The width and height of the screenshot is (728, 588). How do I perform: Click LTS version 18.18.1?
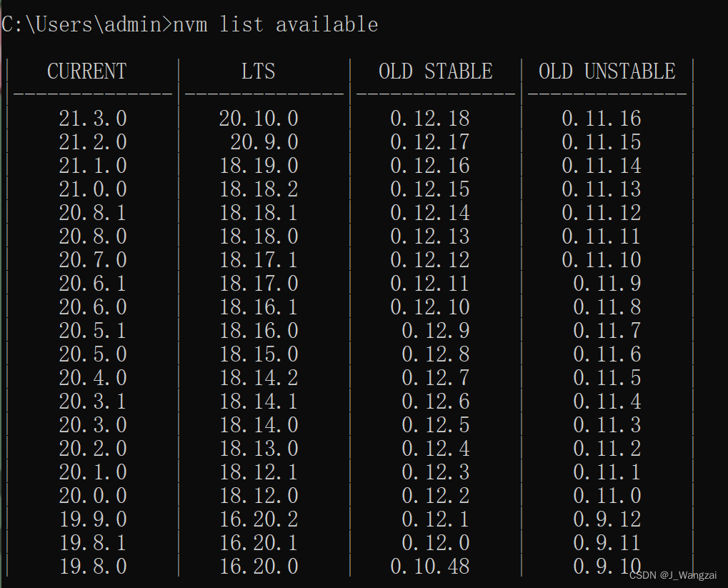(259, 213)
